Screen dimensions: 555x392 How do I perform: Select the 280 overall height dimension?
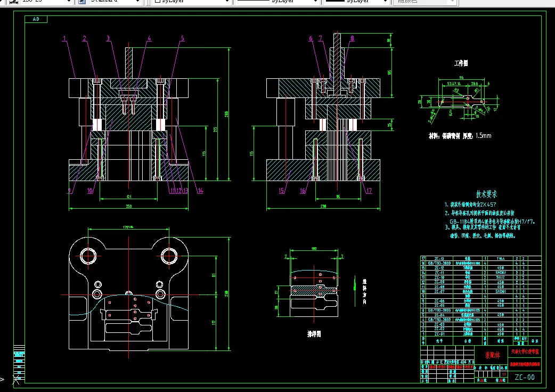tap(226, 114)
